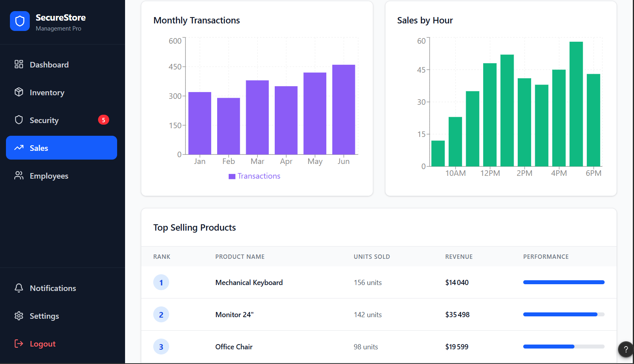Click the Employees people icon

(19, 175)
